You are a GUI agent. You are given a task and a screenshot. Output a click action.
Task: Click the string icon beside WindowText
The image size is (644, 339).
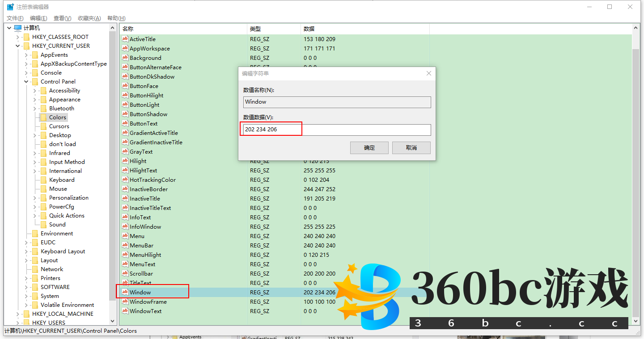125,311
